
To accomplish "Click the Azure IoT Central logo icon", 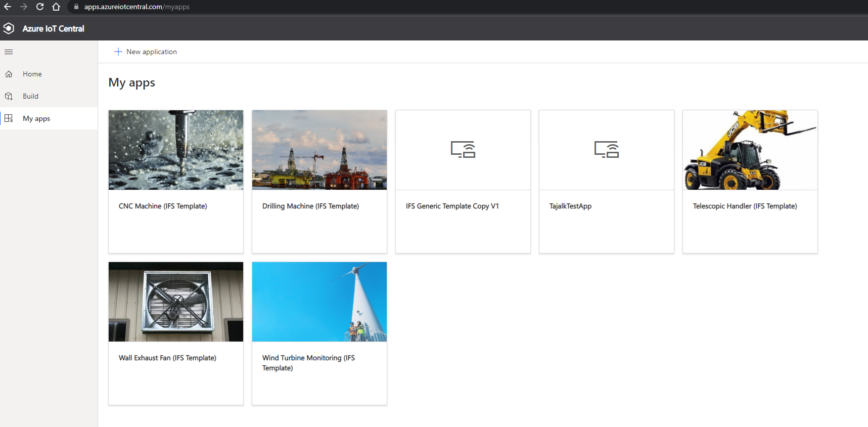I will (9, 28).
